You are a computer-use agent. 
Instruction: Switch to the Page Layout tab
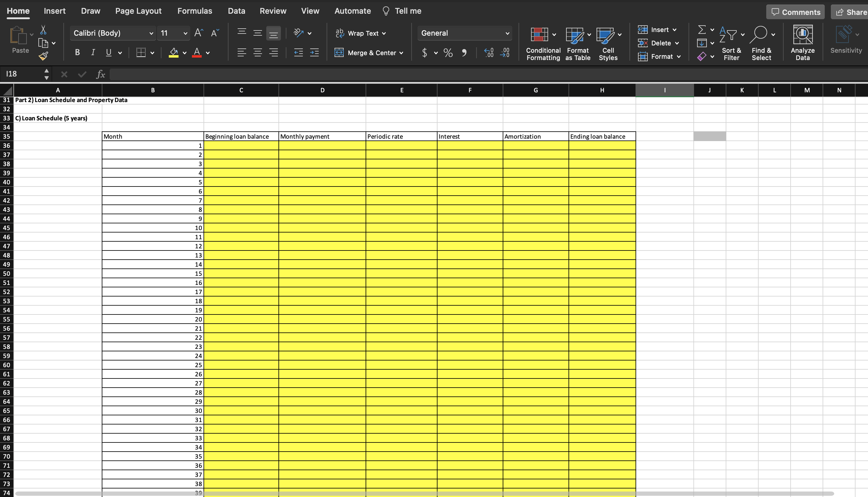click(138, 11)
